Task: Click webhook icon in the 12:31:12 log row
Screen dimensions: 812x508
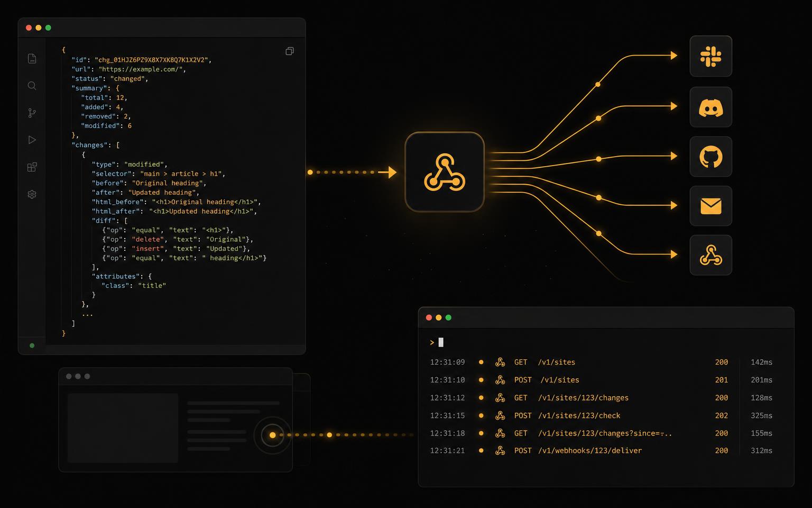Action: coord(500,397)
